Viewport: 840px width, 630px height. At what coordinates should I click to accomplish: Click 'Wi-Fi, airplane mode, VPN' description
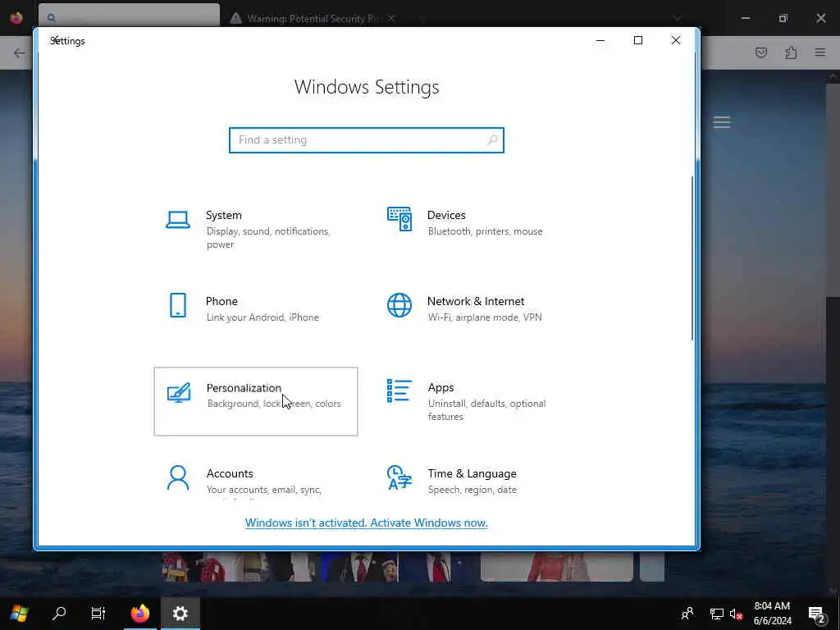pos(485,317)
